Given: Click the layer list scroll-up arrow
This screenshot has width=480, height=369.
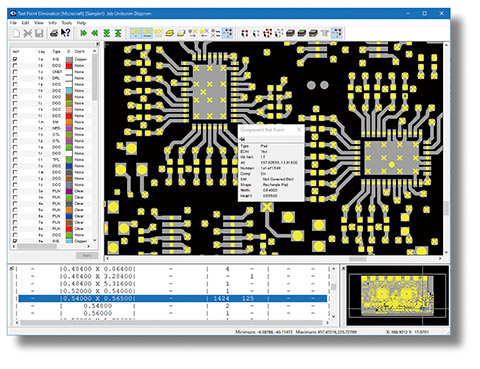Looking at the screenshot, I should (x=95, y=51).
